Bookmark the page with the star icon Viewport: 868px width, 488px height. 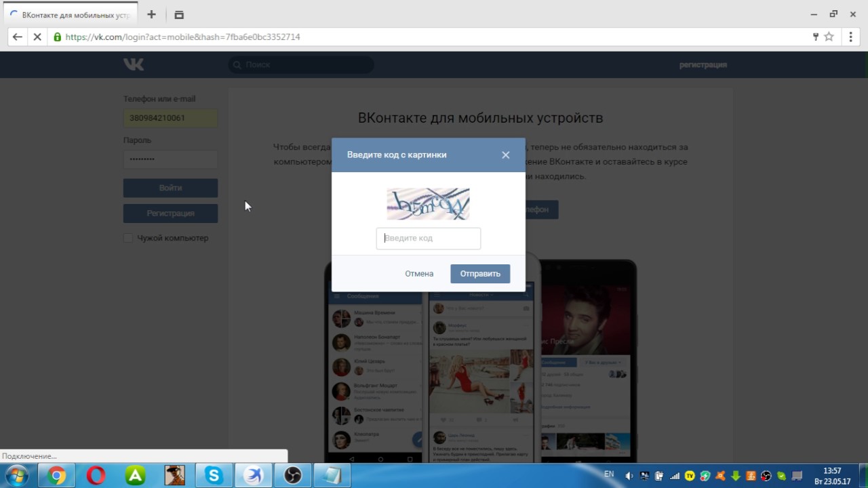click(x=829, y=37)
